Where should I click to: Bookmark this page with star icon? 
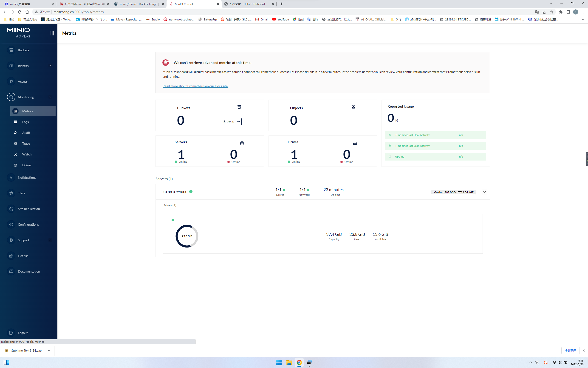(551, 12)
